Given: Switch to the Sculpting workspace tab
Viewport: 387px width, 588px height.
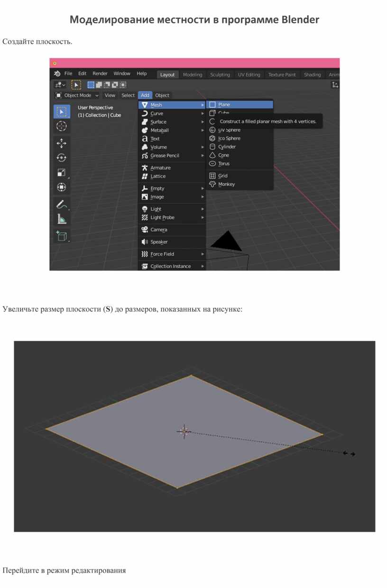Looking at the screenshot, I should [x=220, y=75].
